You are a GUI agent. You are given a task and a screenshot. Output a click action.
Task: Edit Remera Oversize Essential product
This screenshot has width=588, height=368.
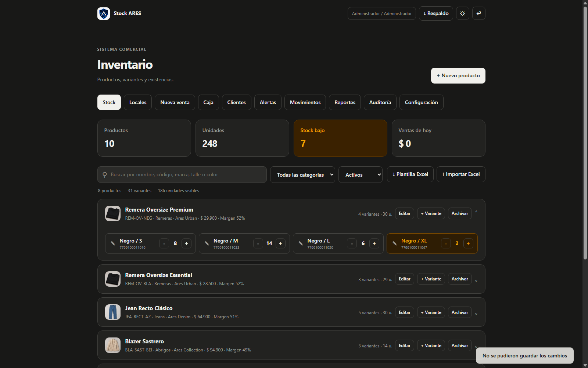coord(405,279)
